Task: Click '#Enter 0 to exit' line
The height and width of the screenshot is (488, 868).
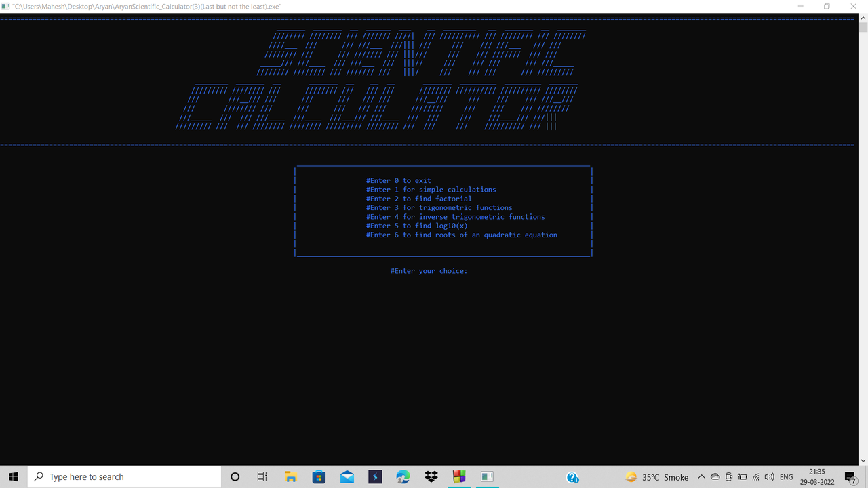Action: [399, 181]
